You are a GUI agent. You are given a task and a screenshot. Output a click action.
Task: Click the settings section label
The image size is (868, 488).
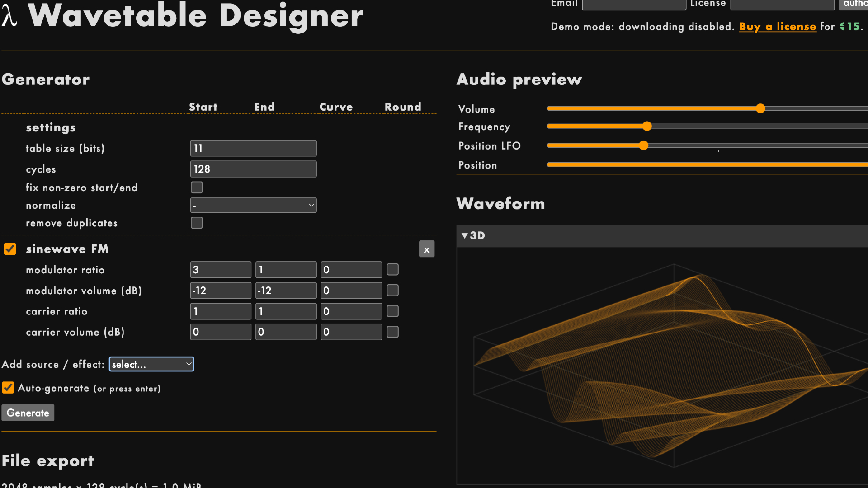pos(51,128)
